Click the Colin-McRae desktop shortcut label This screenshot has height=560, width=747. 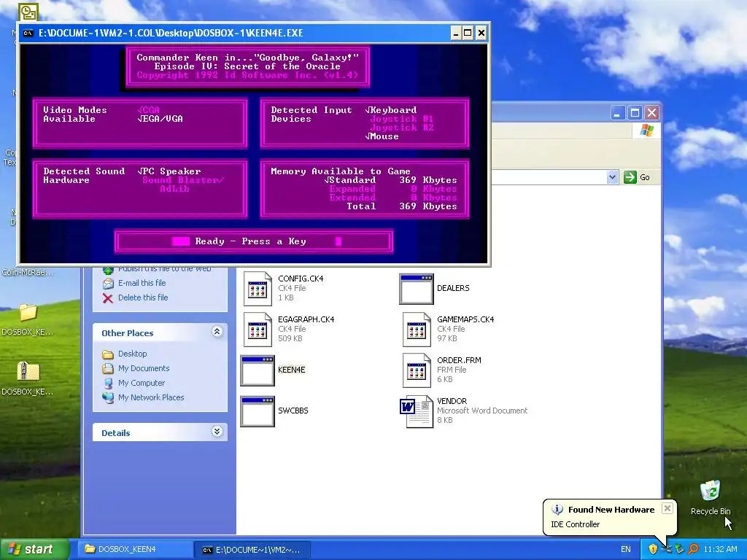[x=28, y=273]
